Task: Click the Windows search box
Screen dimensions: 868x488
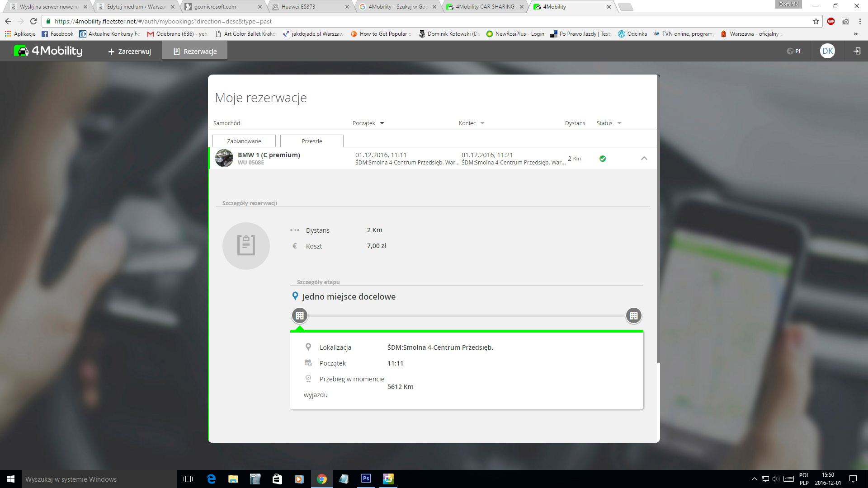Action: tap(99, 479)
